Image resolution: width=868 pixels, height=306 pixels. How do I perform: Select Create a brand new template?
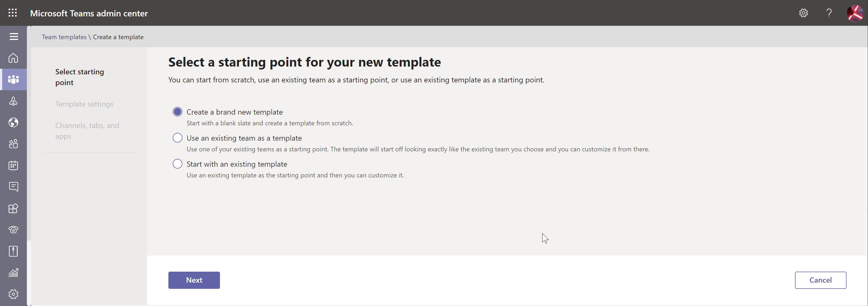178,112
